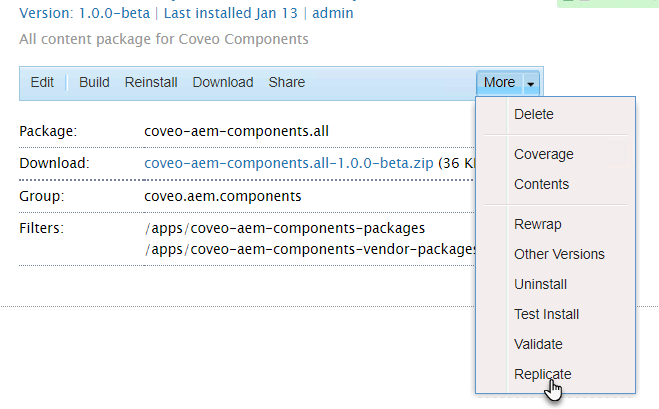Click the Package: field label
This screenshot has height=409, width=659.
click(48, 132)
